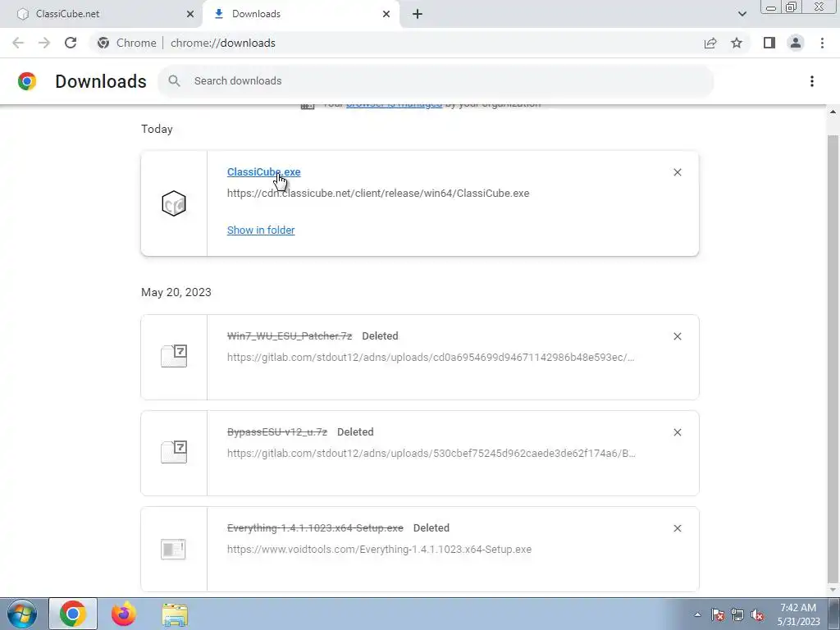Remove ClassiCube.exe from the downloads list
Screen dimensions: 840x630
pyautogui.click(x=677, y=172)
